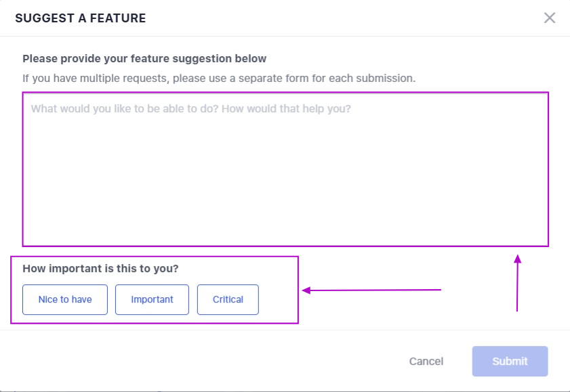The height and width of the screenshot is (392, 570).
Task: Click the "SUGGEST A FEATURE" dialog title
Action: tap(80, 18)
